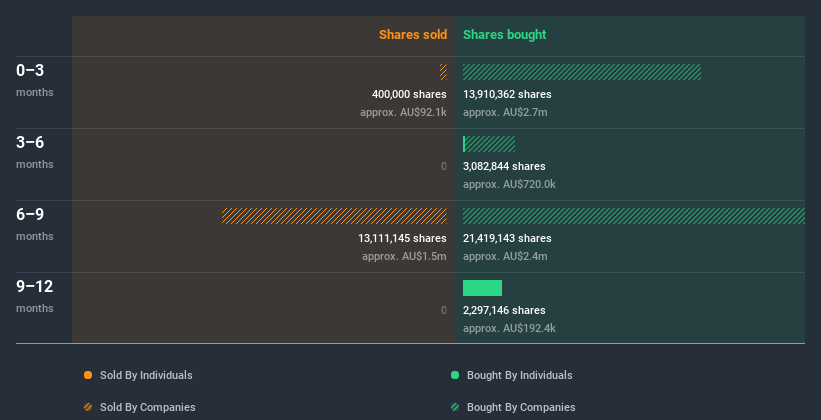Screen dimensions: 821x420
Task: Click the 0–3 months bought bar
Action: click(582, 72)
